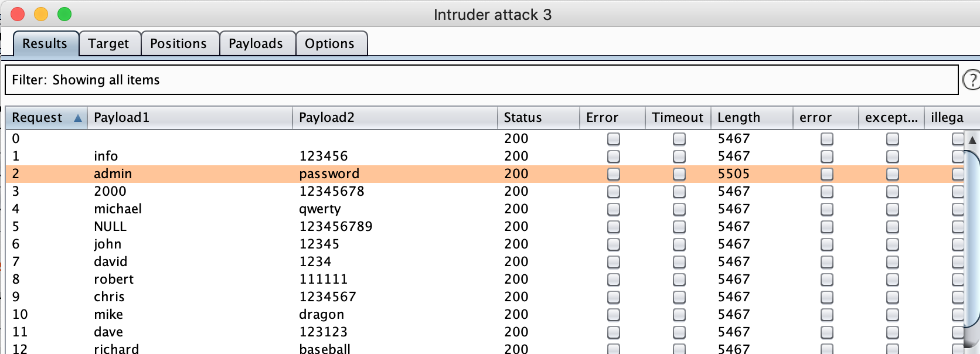Click the scrollbar up arrow
Image resolution: width=980 pixels, height=354 pixels.
[x=972, y=139]
